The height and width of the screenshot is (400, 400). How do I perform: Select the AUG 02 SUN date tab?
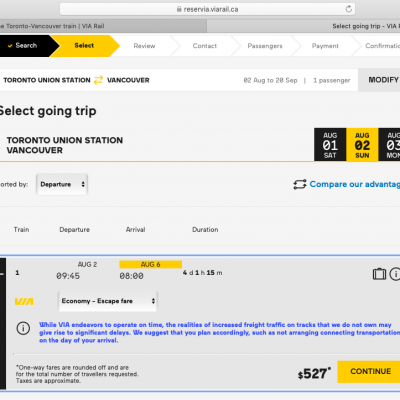[362, 145]
